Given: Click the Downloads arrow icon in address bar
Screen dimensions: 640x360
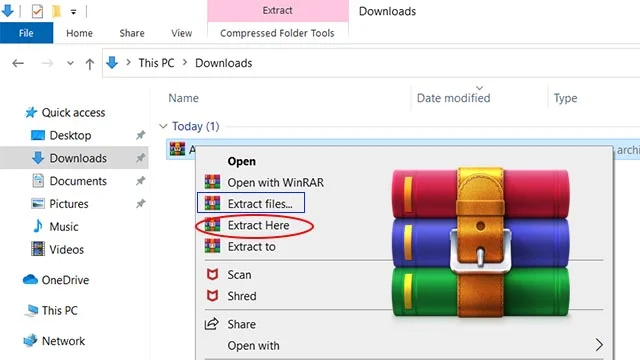Looking at the screenshot, I should (112, 63).
